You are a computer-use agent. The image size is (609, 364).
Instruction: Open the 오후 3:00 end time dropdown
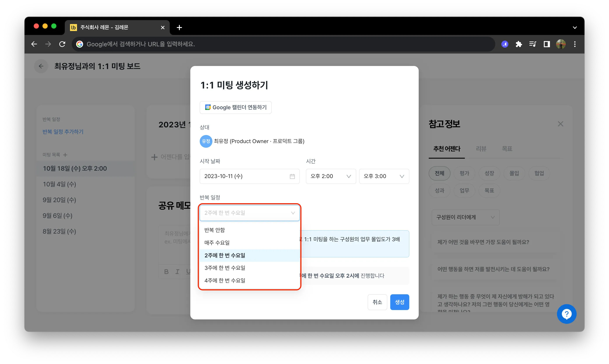click(x=384, y=176)
